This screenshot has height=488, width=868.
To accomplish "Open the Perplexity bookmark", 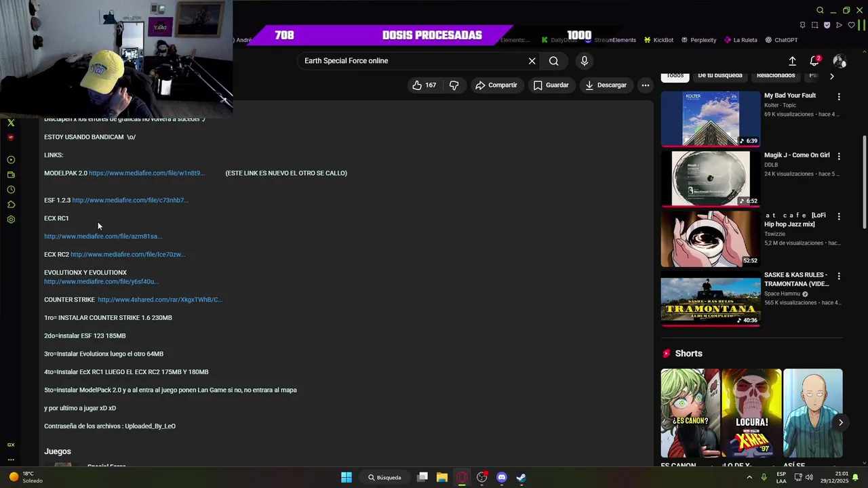I will pos(698,40).
